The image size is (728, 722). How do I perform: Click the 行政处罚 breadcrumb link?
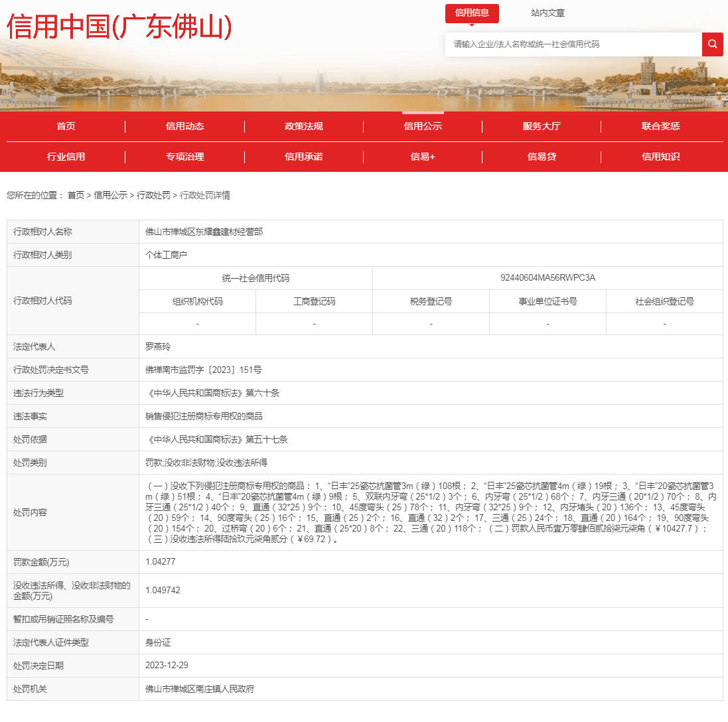pyautogui.click(x=153, y=195)
